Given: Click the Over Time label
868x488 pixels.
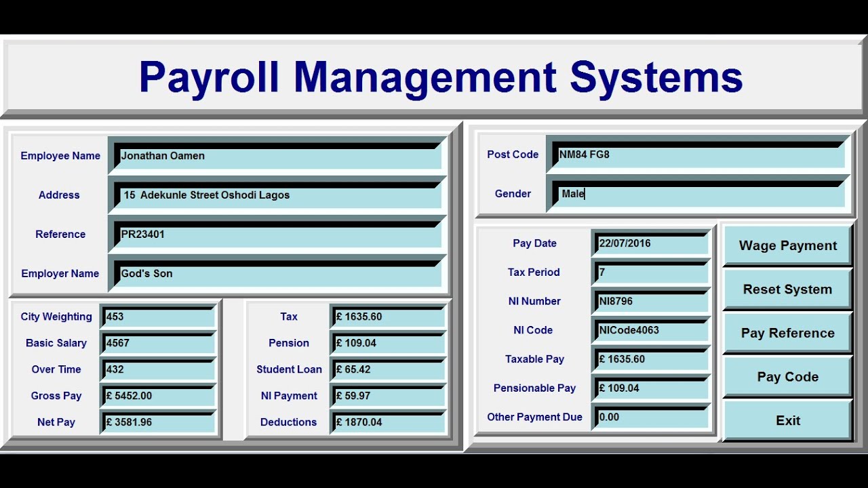Looking at the screenshot, I should click(x=56, y=369).
